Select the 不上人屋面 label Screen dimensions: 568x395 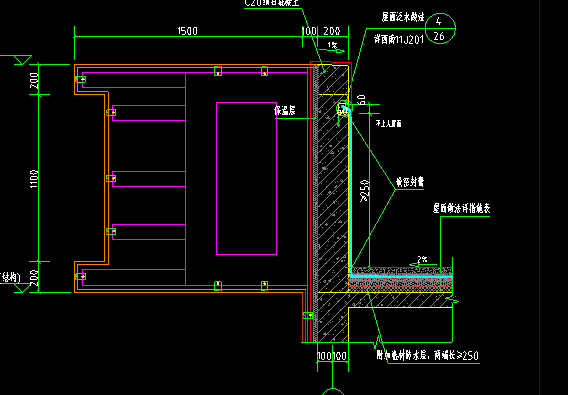389,124
